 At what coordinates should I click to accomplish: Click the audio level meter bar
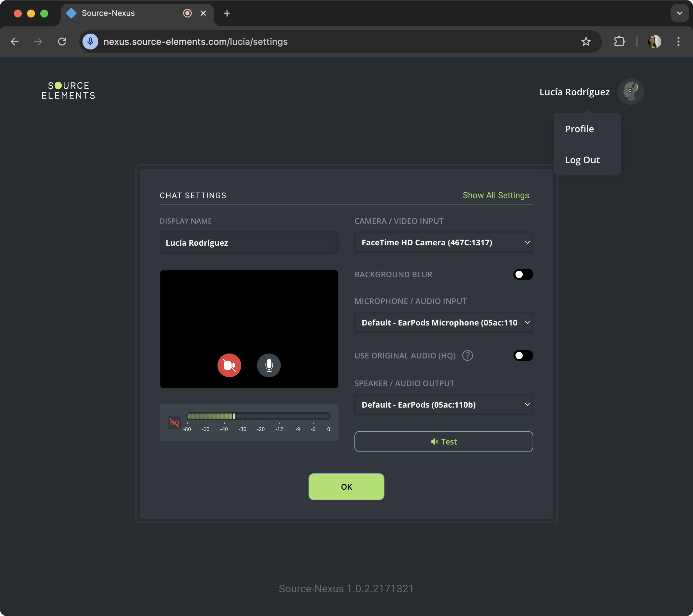tap(258, 416)
